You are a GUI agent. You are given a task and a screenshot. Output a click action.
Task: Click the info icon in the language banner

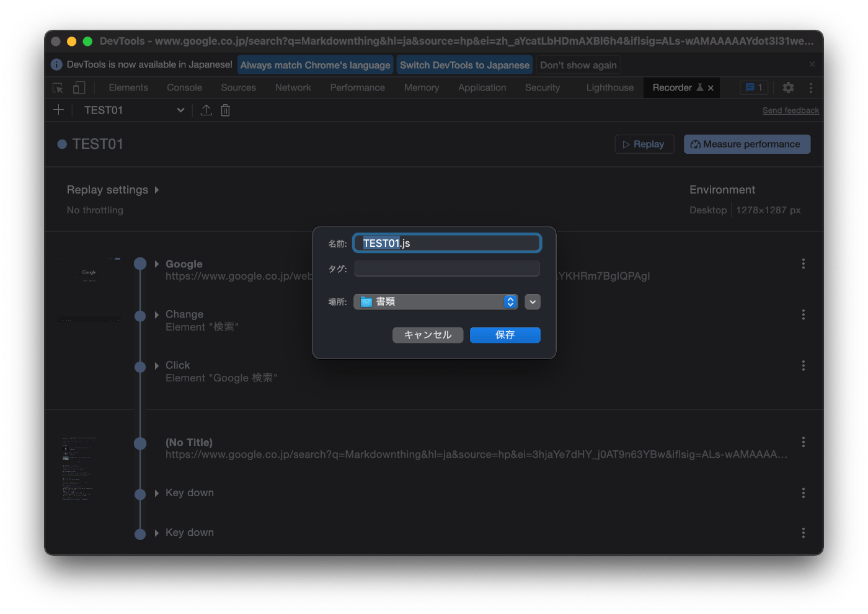tap(56, 65)
